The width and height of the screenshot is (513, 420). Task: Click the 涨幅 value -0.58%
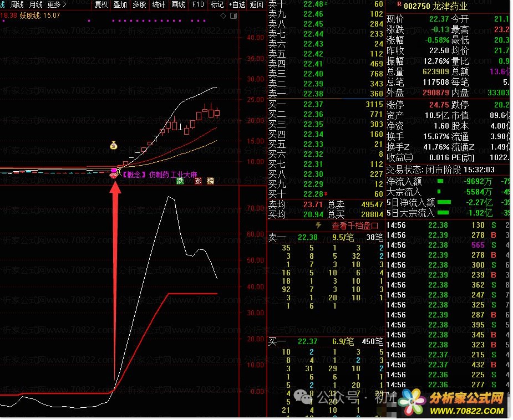tap(437, 40)
